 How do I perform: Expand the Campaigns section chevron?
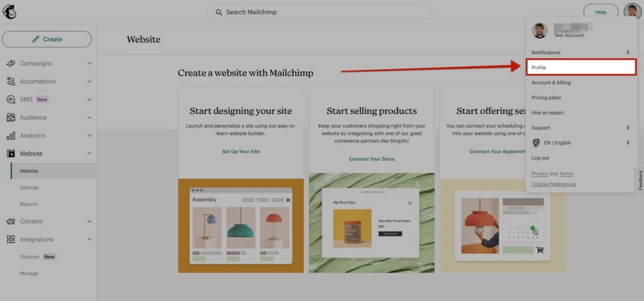89,64
